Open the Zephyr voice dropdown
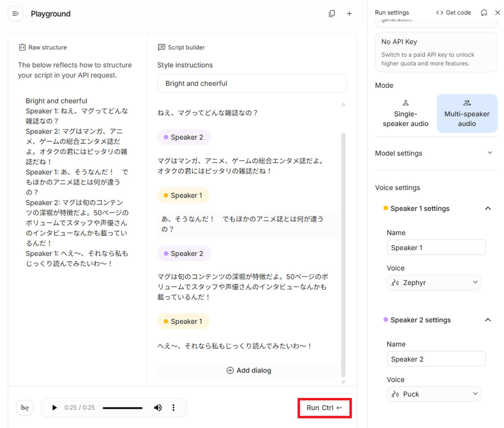The image size is (504, 428). point(434,283)
